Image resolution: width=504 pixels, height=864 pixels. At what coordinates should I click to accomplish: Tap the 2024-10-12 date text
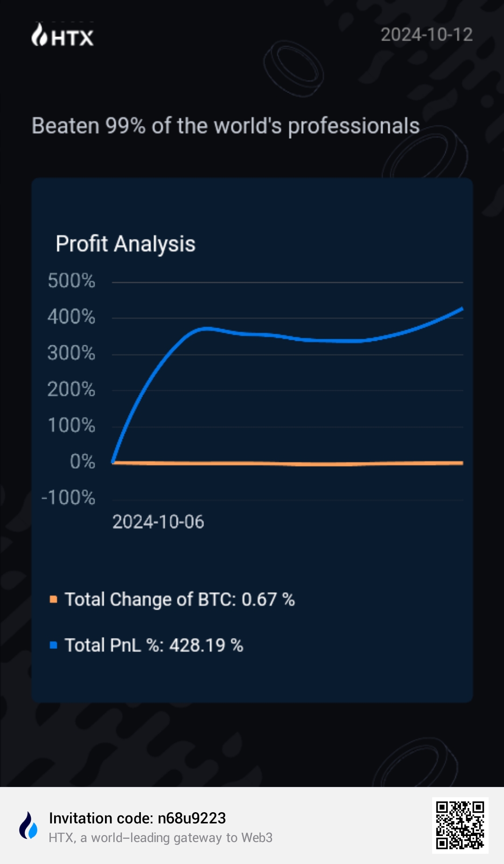[x=427, y=35]
